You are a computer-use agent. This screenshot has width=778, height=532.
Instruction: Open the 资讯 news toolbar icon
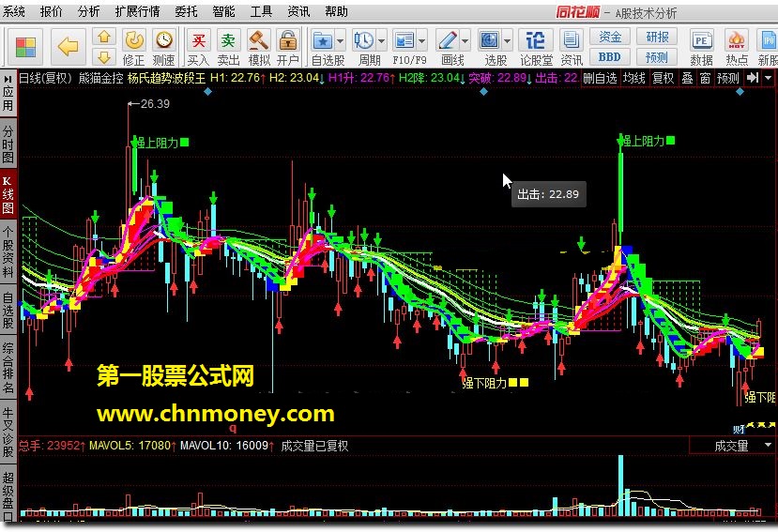(x=572, y=48)
